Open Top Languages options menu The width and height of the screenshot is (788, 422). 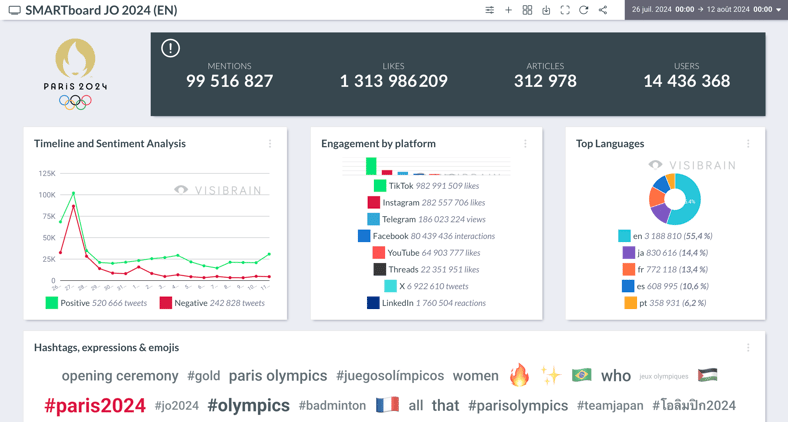tap(748, 144)
